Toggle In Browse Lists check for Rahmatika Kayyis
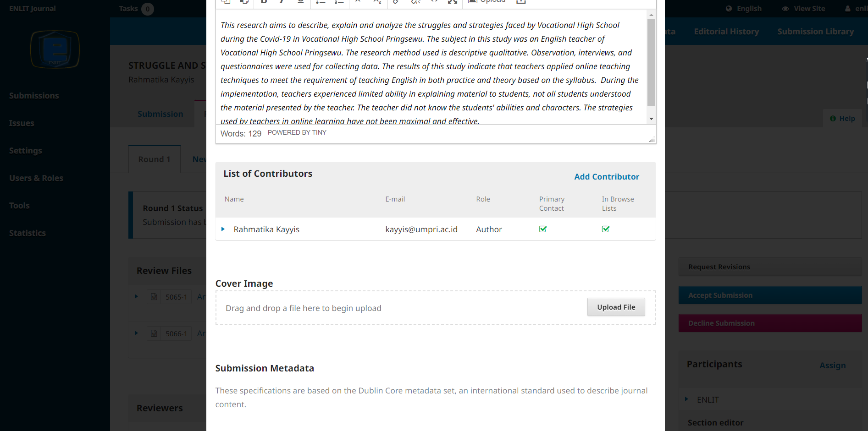 pos(606,229)
